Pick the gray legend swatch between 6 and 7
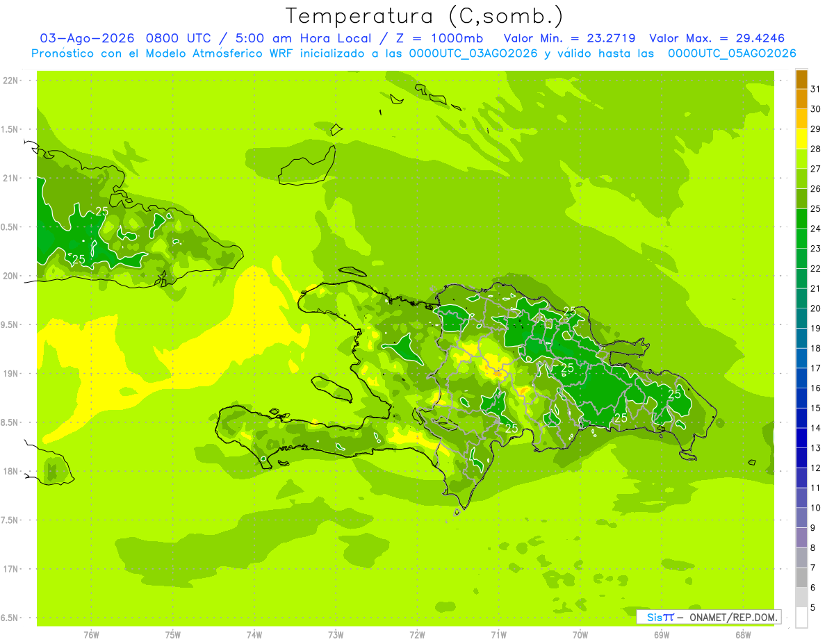Image resolution: width=834 pixels, height=644 pixels. point(801,577)
